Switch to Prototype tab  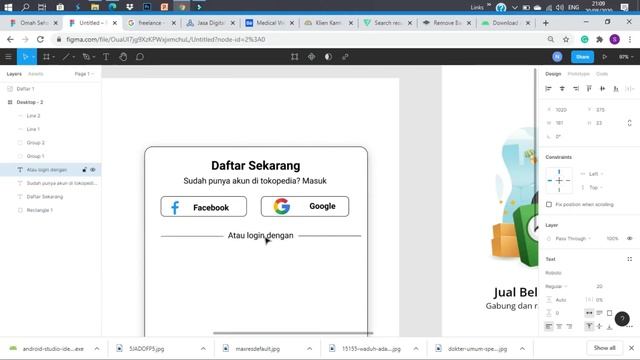pyautogui.click(x=578, y=74)
